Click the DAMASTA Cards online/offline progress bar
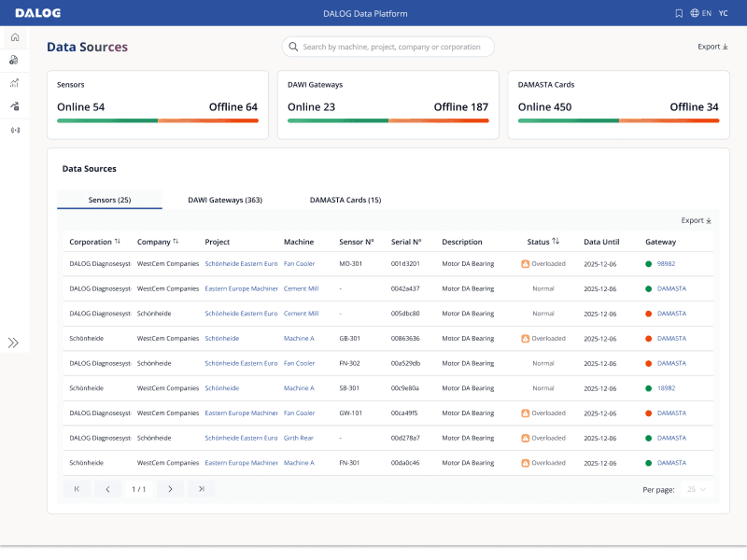This screenshot has width=747, height=560. click(619, 121)
